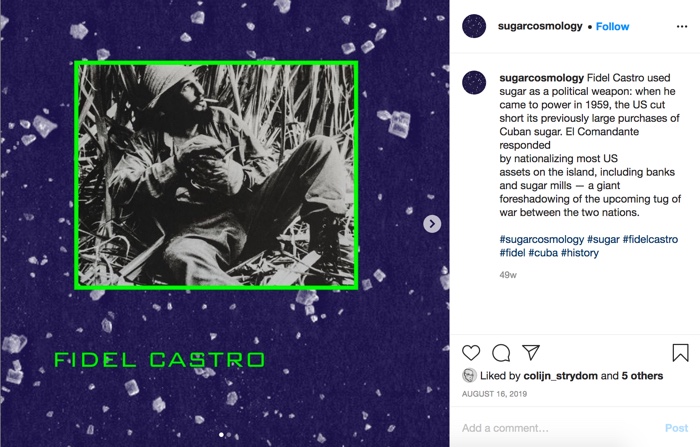Image resolution: width=700 pixels, height=447 pixels.
Task: Click sugarcosmology profile avatar in header
Action: [x=474, y=26]
